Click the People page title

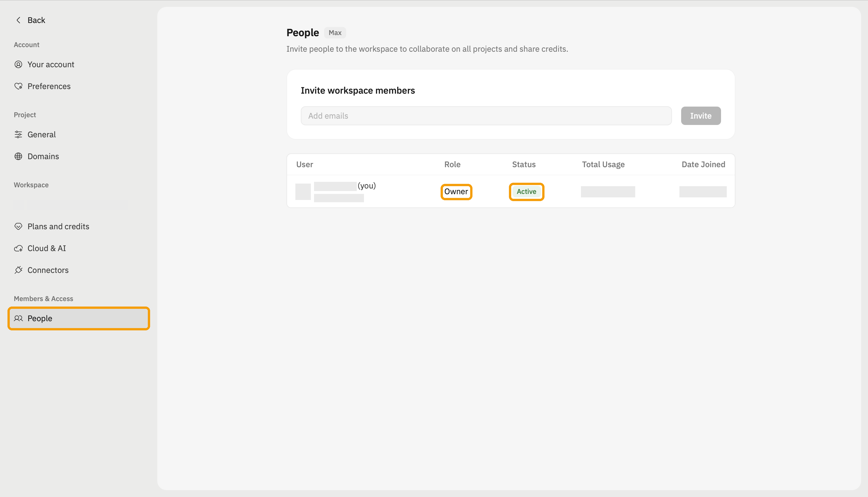pos(303,33)
